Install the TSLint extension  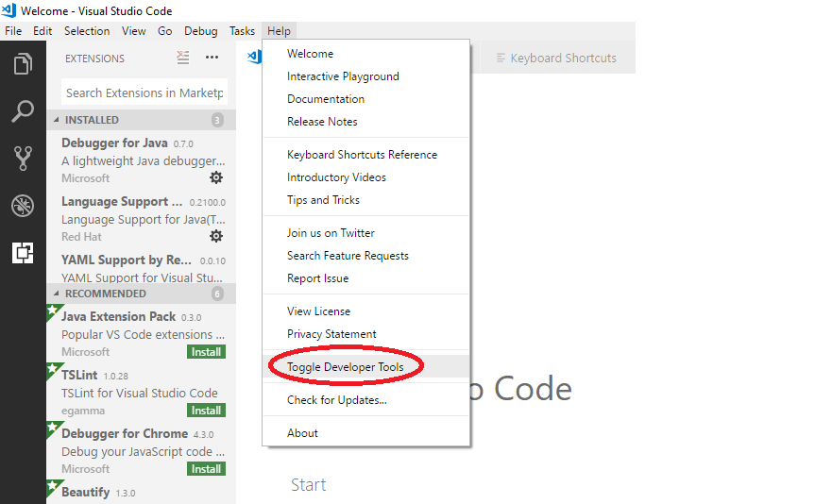click(207, 411)
